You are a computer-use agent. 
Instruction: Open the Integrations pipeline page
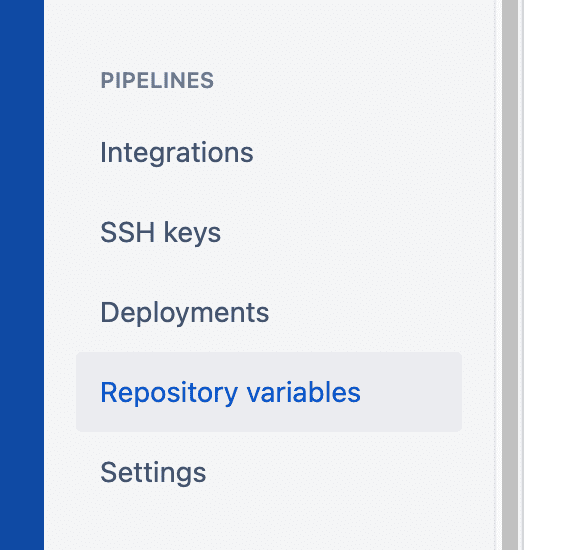click(177, 153)
